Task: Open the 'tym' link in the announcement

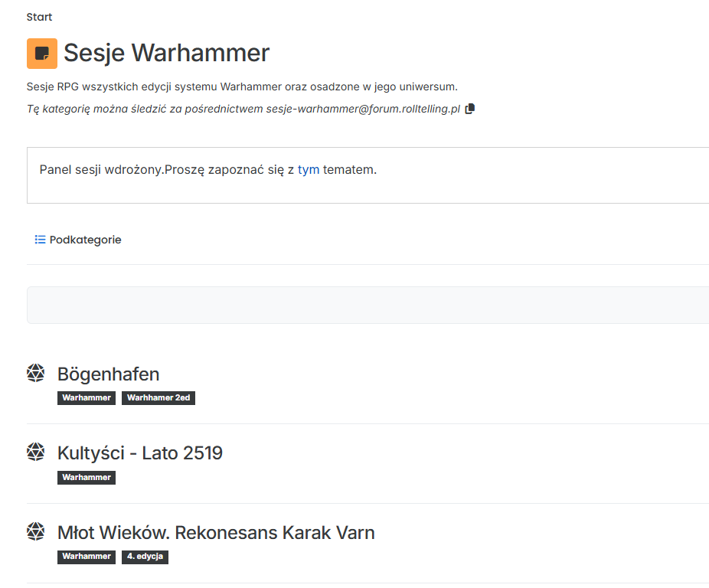Action: tap(309, 169)
